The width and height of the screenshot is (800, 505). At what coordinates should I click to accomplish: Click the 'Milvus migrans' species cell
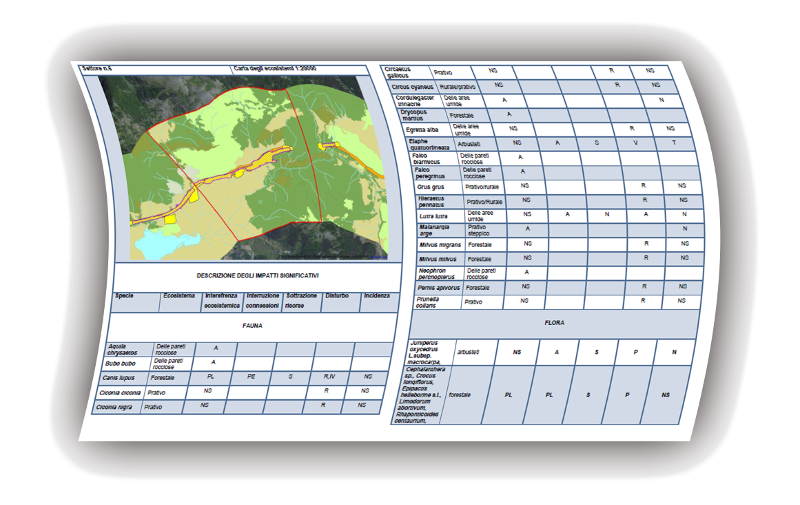(x=440, y=245)
